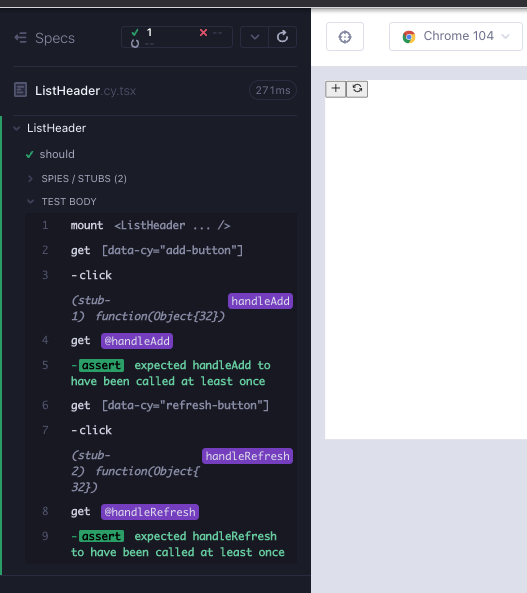Collapse the ListHeader suite
Viewport: 527px width, 593px height.
click(x=56, y=128)
